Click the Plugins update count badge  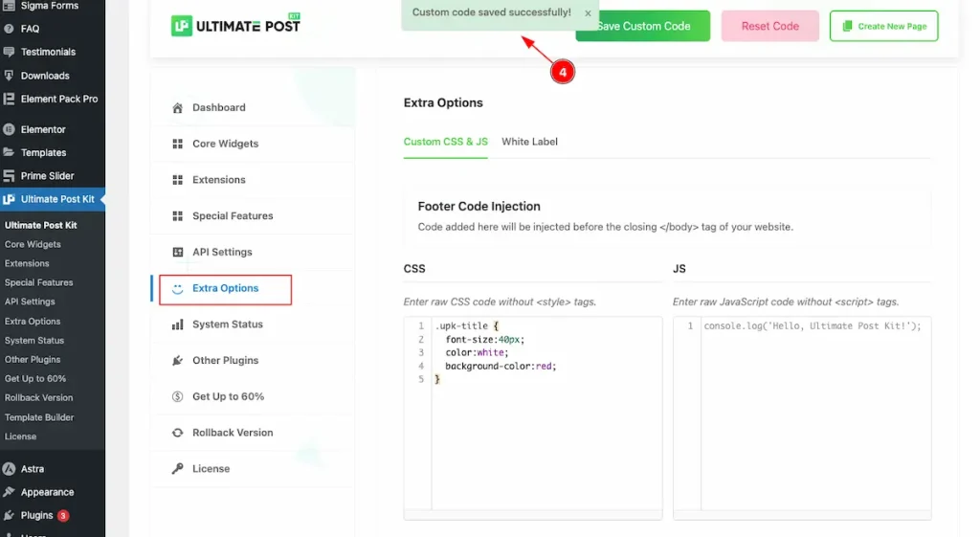point(63,516)
